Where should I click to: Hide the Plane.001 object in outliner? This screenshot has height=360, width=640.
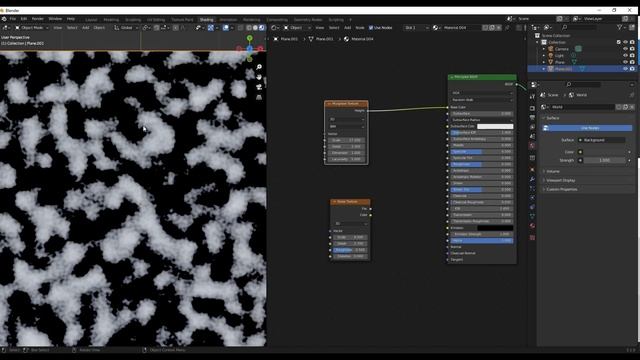click(x=625, y=69)
